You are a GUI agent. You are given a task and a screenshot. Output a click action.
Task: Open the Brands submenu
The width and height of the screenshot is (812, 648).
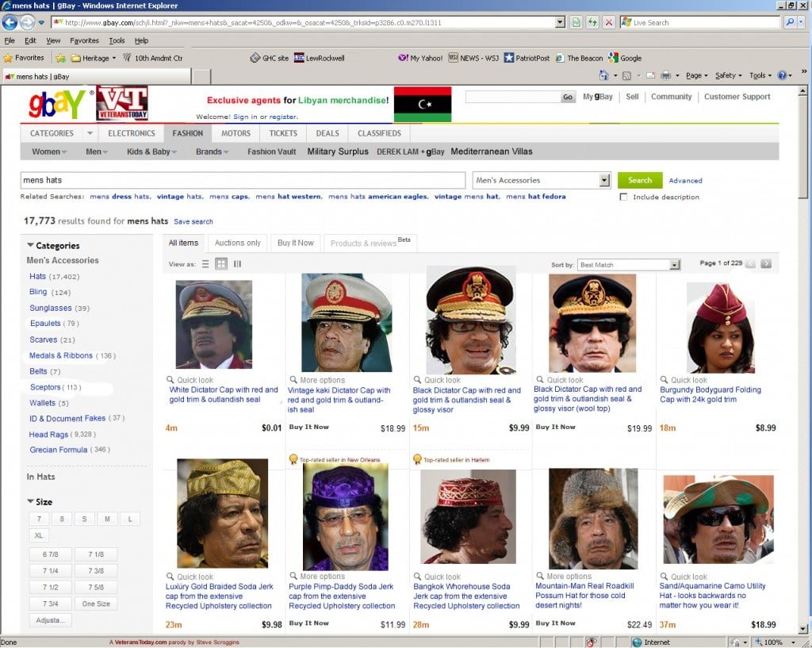coord(212,151)
